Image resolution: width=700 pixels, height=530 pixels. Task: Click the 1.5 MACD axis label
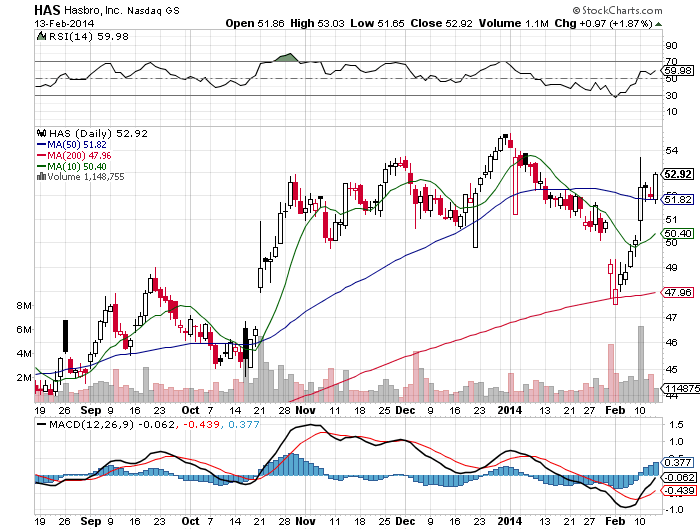pyautogui.click(x=676, y=425)
